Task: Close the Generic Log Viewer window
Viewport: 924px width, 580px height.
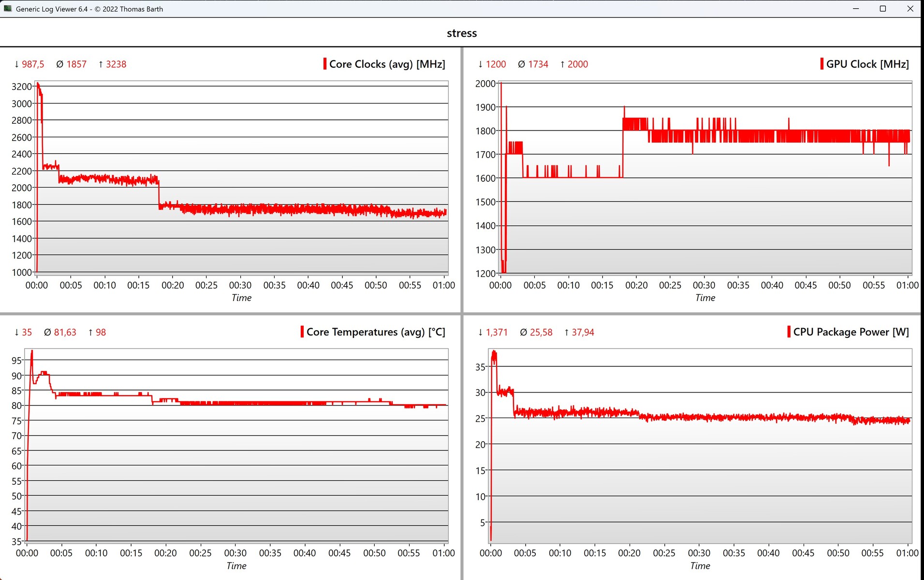Action: pyautogui.click(x=910, y=9)
